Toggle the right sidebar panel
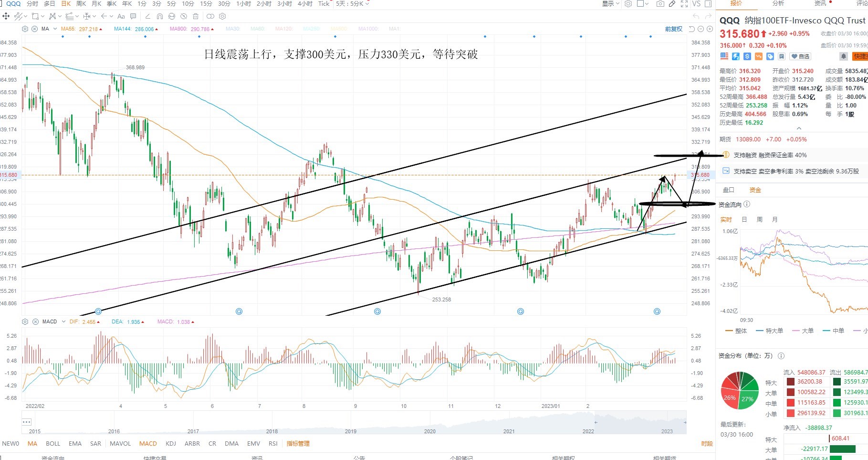Image resolution: width=868 pixels, height=460 pixels. 709,4
